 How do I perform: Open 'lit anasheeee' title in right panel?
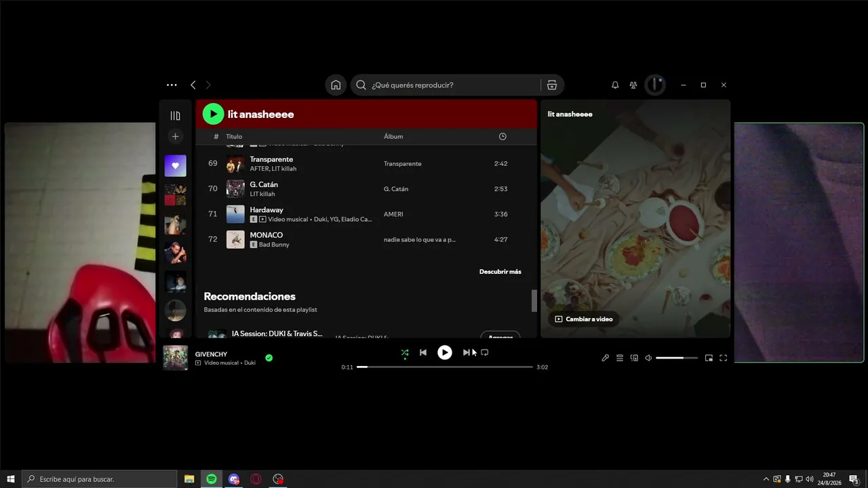pos(570,114)
